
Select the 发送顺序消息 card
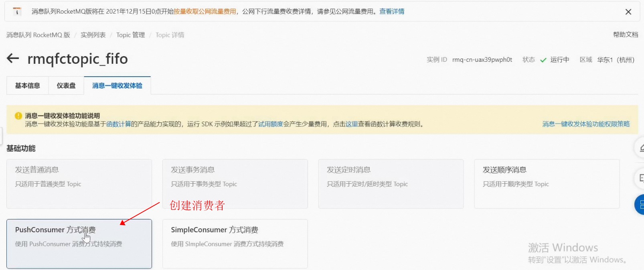[547, 184]
